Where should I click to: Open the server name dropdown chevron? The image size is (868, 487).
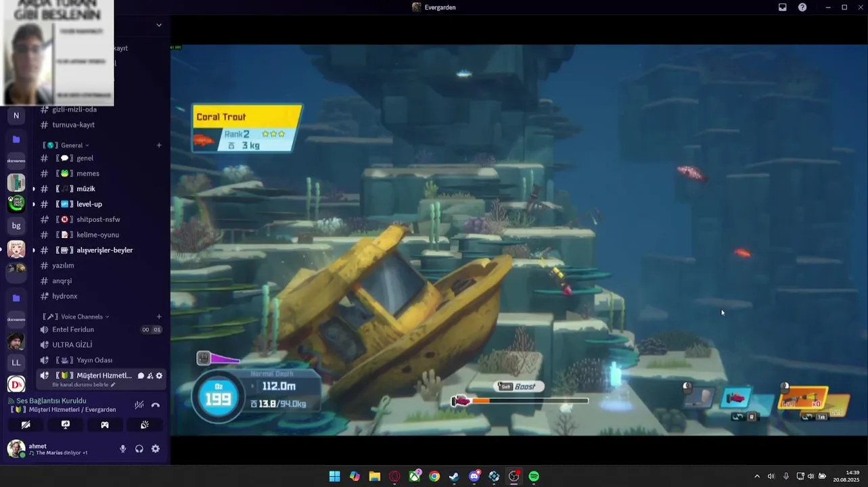[x=159, y=25]
